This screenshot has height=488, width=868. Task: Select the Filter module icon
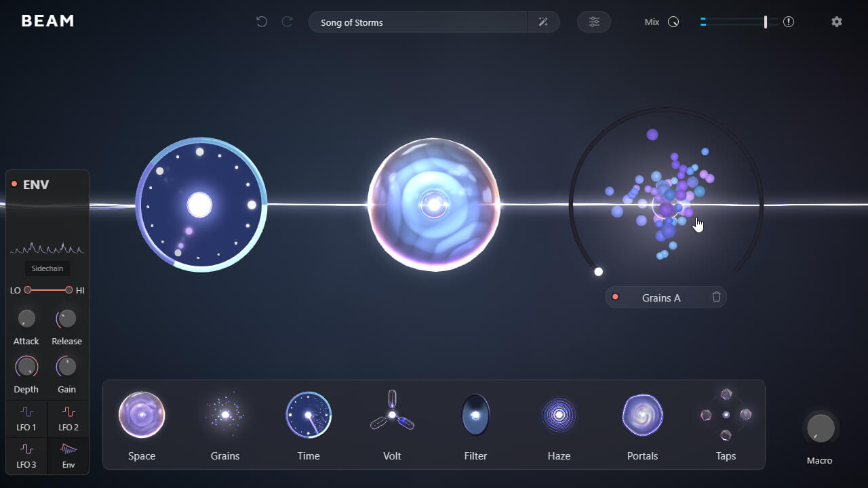click(x=475, y=415)
